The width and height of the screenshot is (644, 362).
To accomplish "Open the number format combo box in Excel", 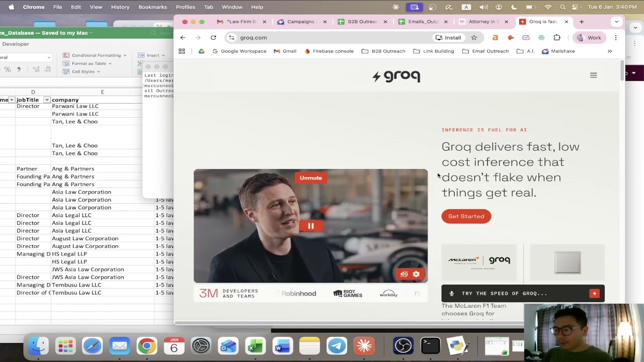I will coord(25,57).
